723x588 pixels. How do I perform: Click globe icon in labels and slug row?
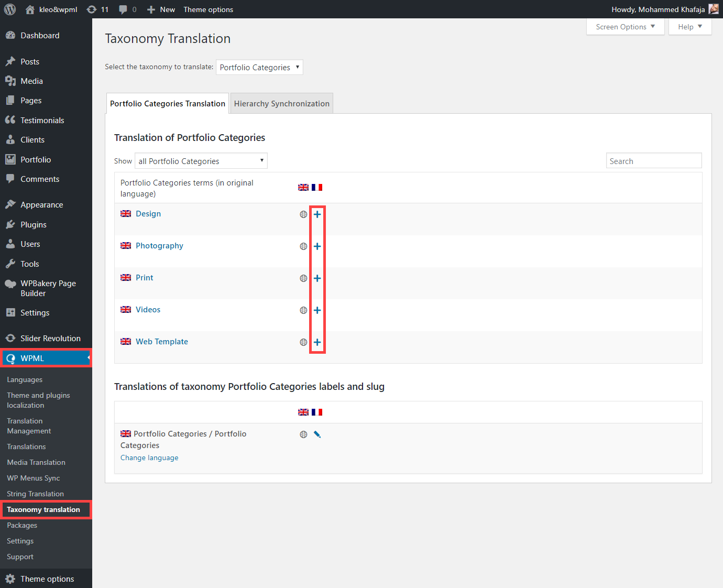(x=303, y=434)
